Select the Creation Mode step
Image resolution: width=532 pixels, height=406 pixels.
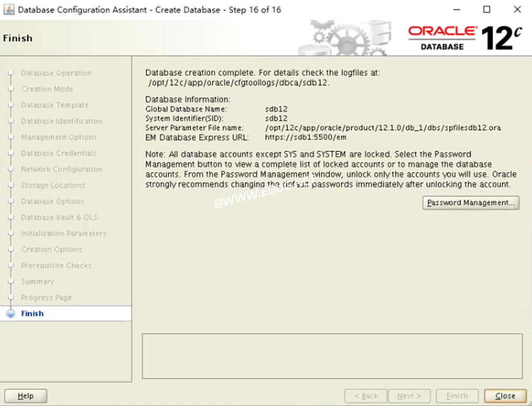(x=47, y=89)
